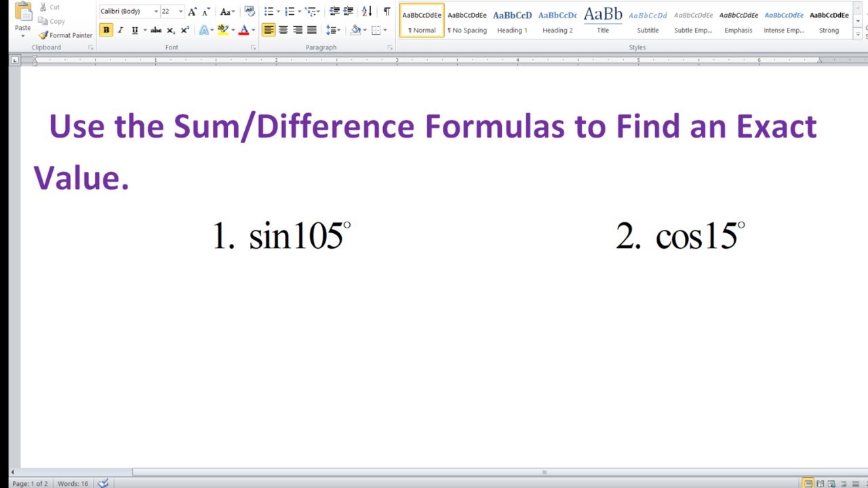
Task: Apply Text Effects glowing A icon
Action: pos(203,30)
